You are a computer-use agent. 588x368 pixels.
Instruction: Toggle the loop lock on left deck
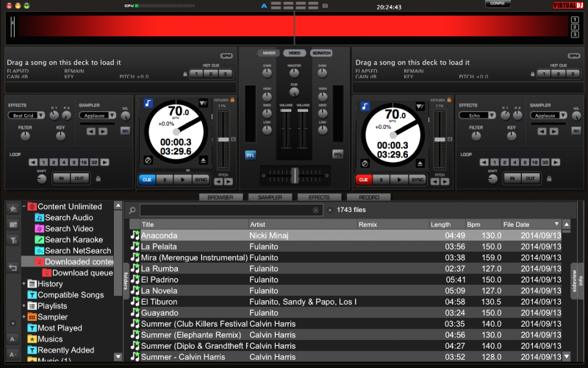point(98,177)
